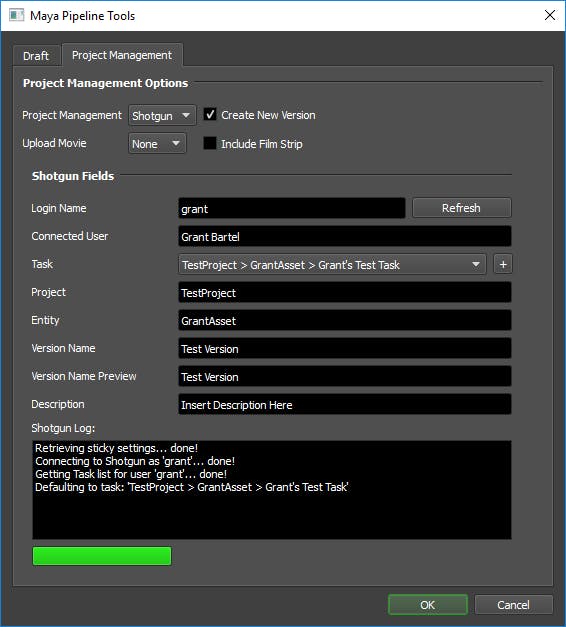
Task: Click the green progress bar
Action: tap(102, 556)
